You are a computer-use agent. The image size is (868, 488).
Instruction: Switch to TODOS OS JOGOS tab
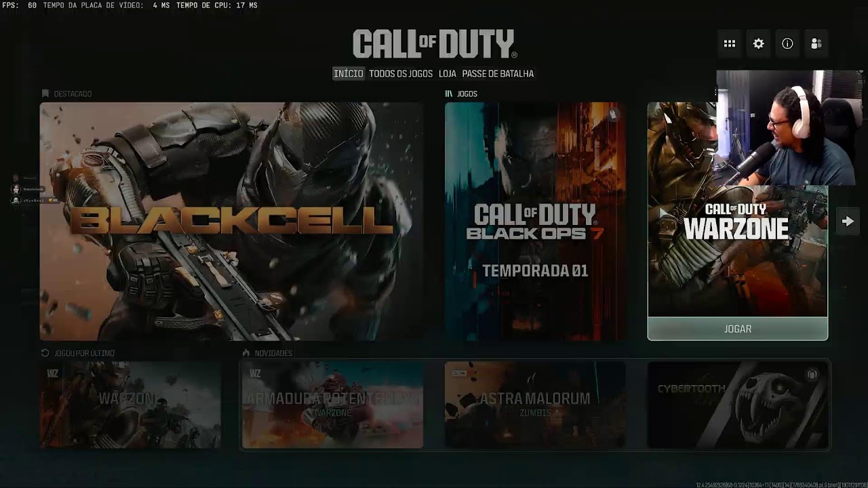click(401, 73)
